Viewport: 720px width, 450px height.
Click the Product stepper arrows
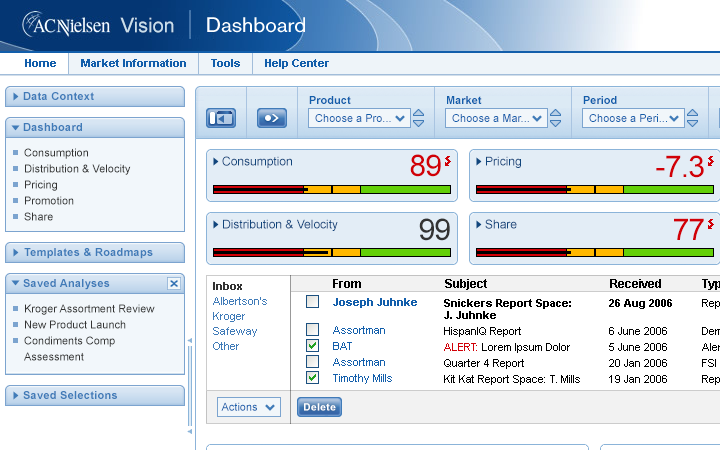(x=418, y=118)
